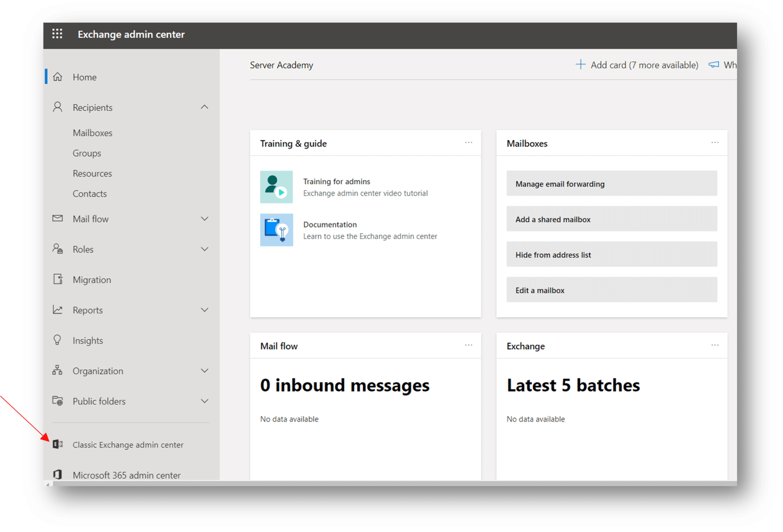Click the Insights lightbulb icon

[x=57, y=340]
